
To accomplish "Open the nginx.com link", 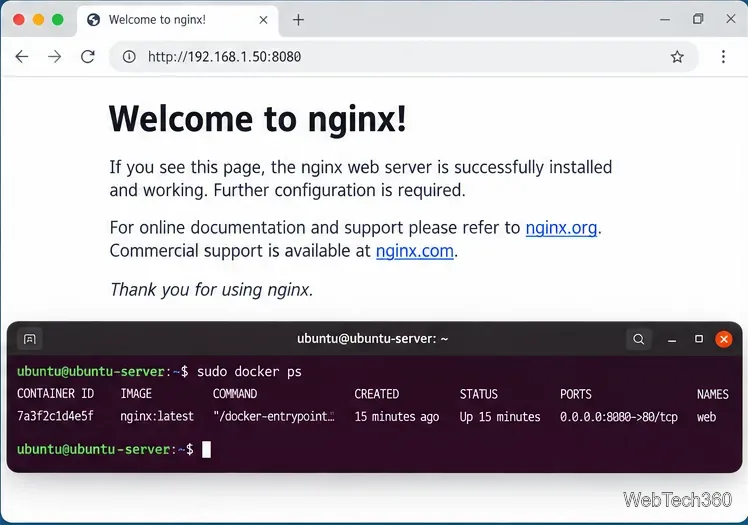I will (415, 251).
